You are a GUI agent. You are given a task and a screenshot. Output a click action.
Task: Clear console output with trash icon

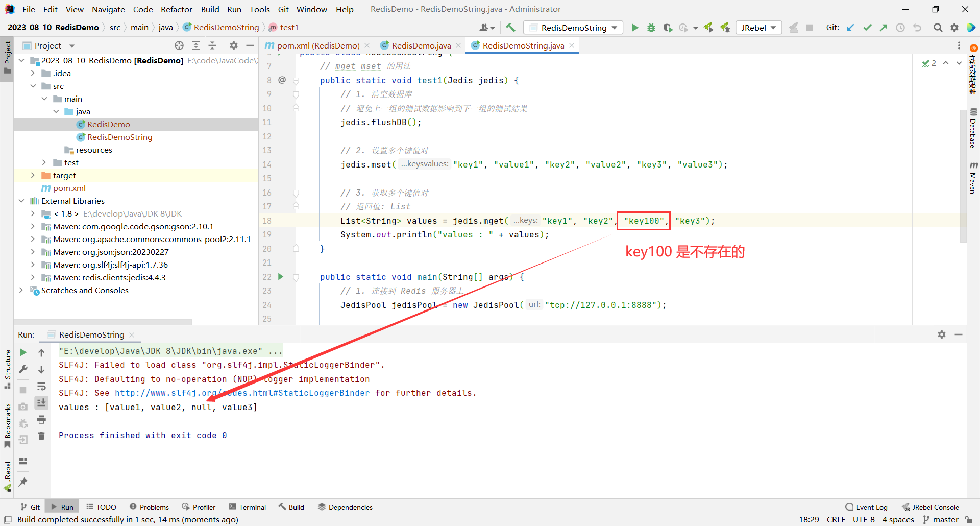41,436
